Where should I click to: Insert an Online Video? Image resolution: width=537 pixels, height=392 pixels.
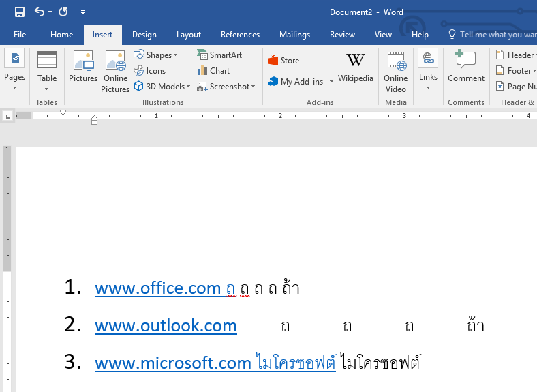point(395,72)
